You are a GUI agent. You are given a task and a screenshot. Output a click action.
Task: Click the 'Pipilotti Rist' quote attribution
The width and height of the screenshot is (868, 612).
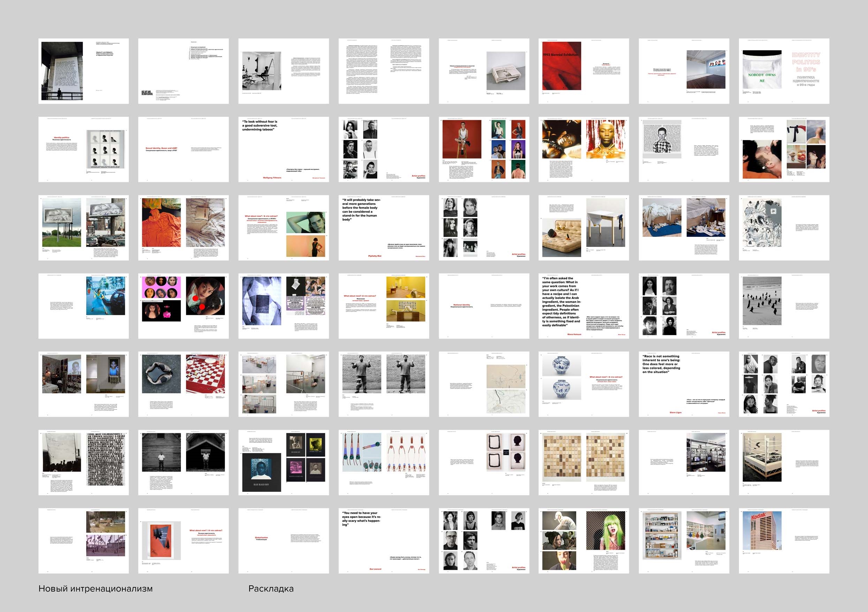pos(375,256)
